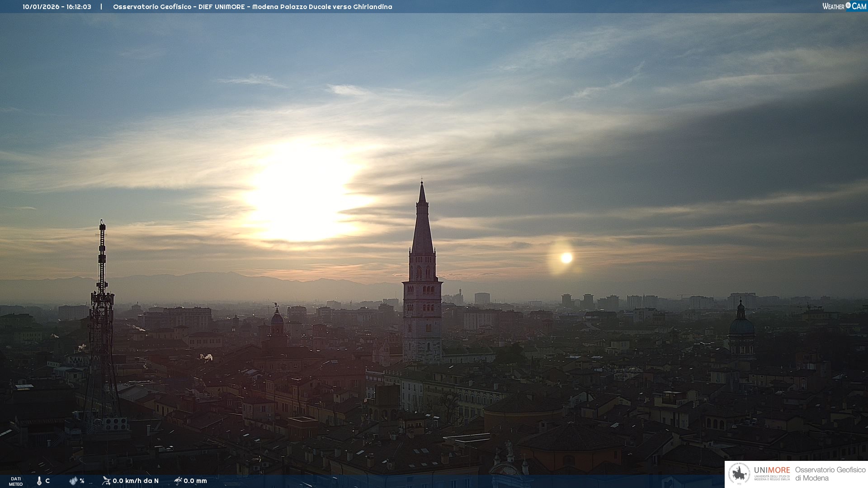Click the 0.0 mm rainfall reading

(195, 481)
